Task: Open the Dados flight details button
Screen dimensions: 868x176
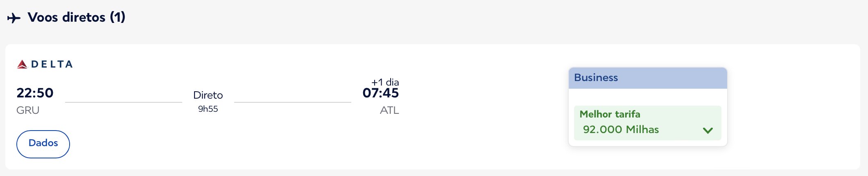Action: pos(43,144)
